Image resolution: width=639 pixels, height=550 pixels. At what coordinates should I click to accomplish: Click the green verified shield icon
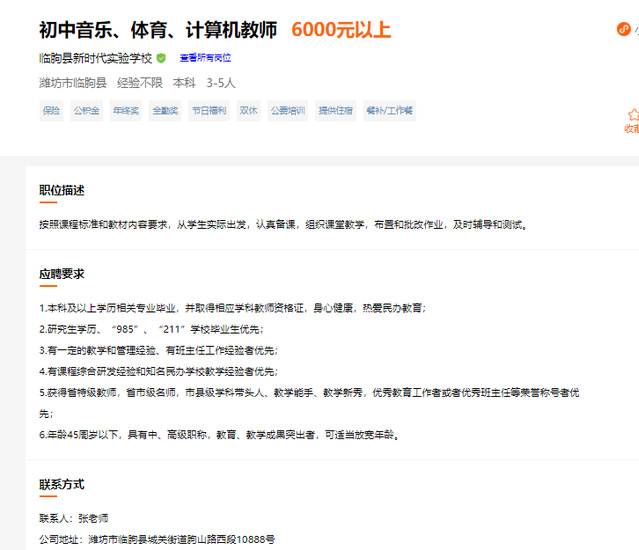click(161, 58)
